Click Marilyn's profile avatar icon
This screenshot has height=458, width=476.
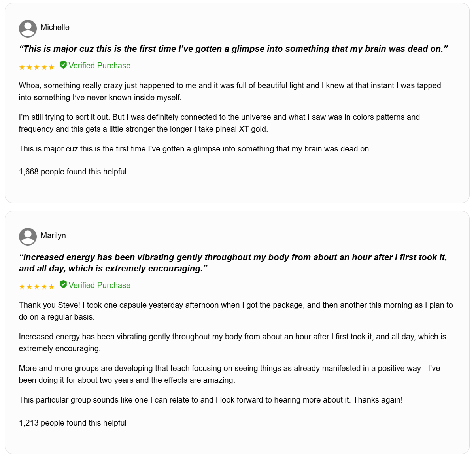click(x=28, y=237)
